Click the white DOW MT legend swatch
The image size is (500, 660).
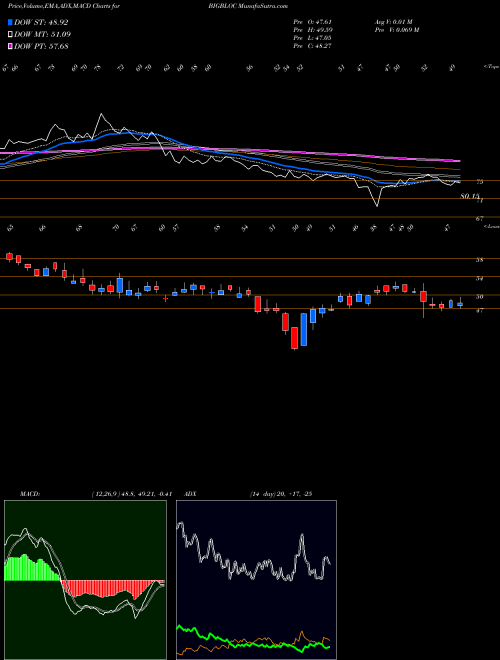coord(10,34)
